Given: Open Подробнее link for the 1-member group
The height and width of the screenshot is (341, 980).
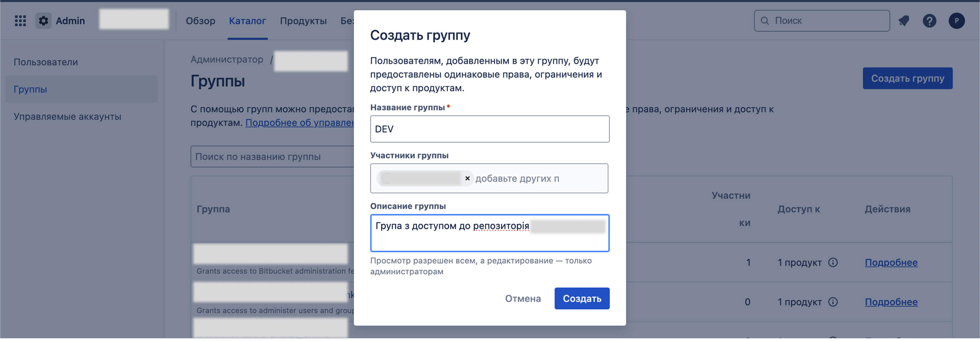Looking at the screenshot, I should coord(892,263).
